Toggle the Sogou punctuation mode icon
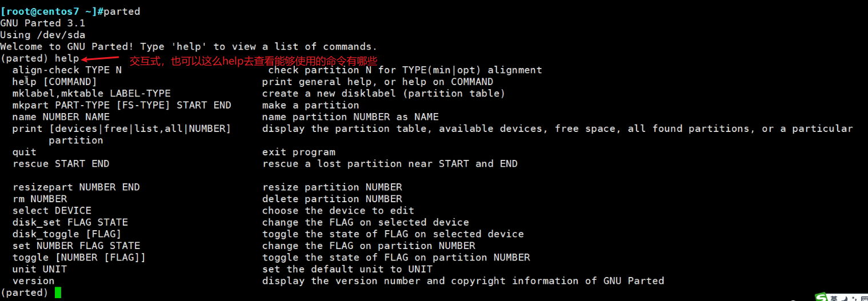Image resolution: width=868 pixels, height=301 pixels. pos(853,299)
